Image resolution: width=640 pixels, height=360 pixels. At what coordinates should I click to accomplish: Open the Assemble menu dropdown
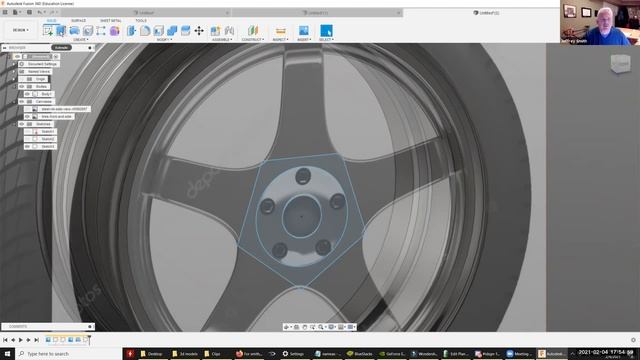coord(222,40)
